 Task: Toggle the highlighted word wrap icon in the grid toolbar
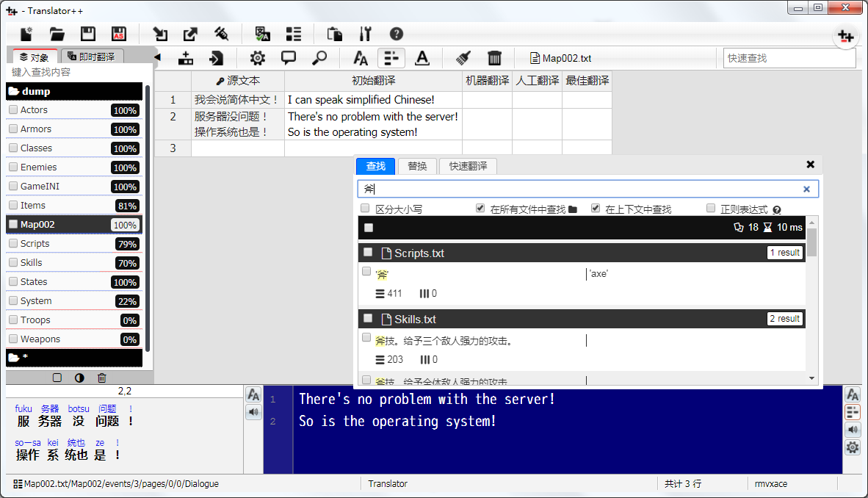tap(391, 57)
